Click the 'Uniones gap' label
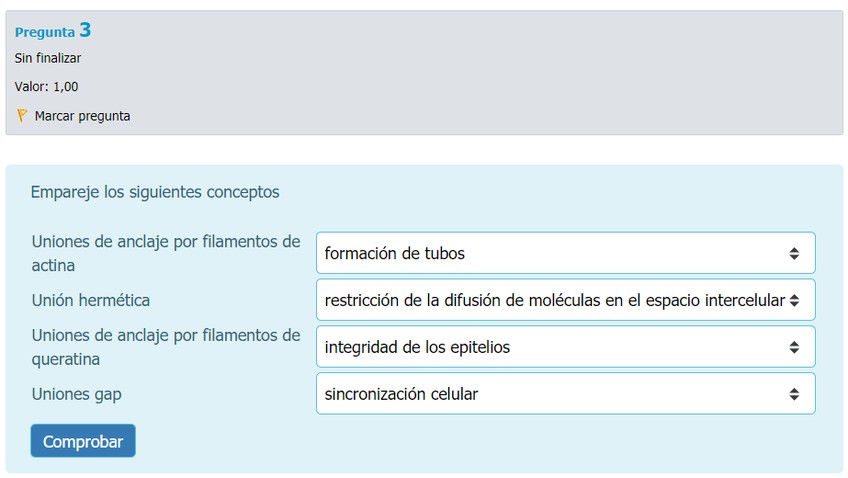The image size is (848, 478). point(77,394)
